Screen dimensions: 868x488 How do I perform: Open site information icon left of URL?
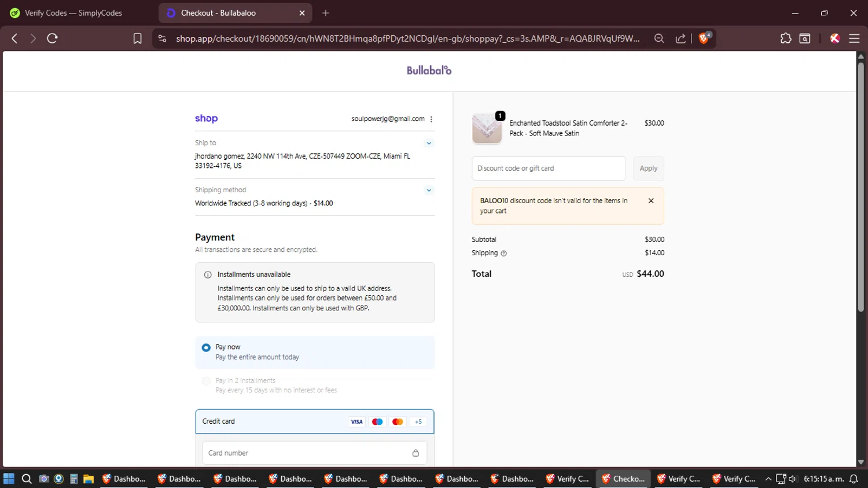(x=163, y=38)
